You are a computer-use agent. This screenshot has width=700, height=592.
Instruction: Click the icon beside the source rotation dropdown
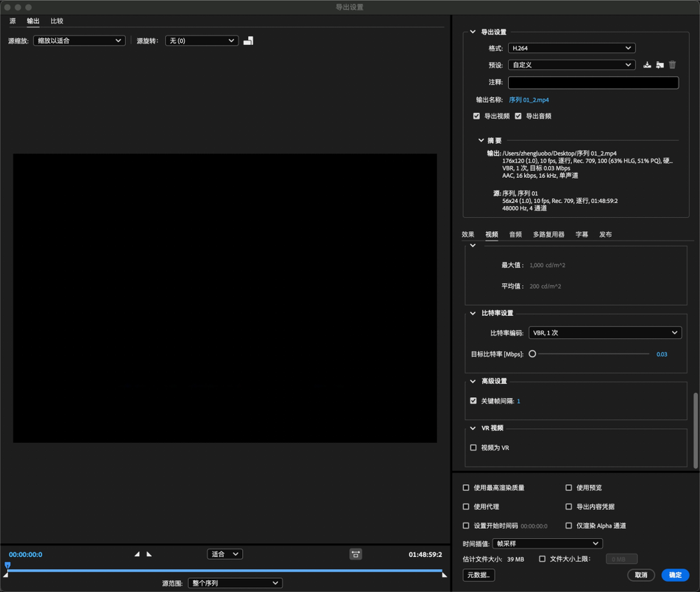248,41
